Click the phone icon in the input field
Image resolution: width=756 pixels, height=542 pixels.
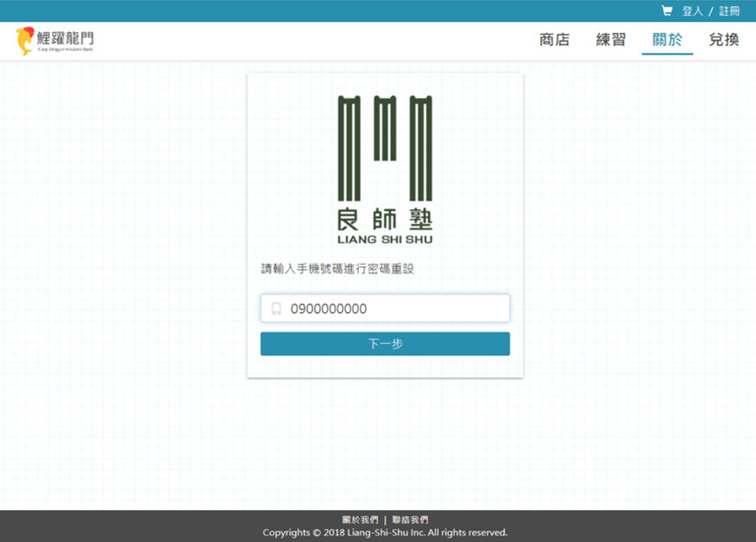tap(277, 309)
